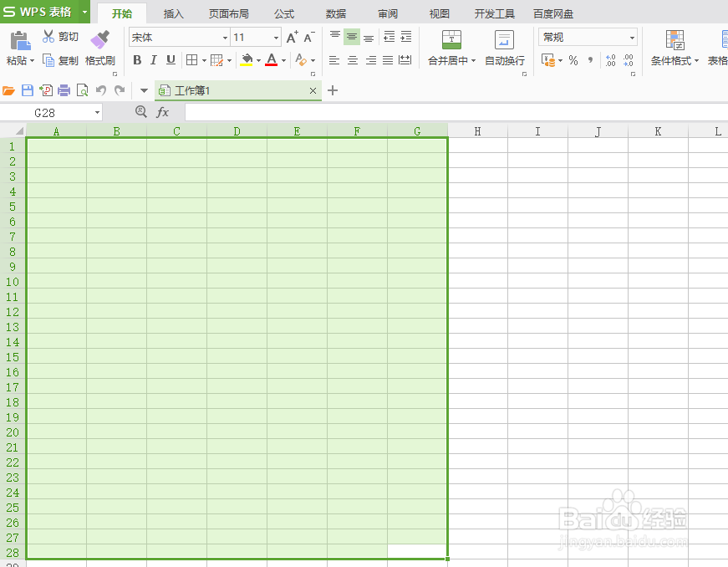Click the fx insert function button
Viewport: 728px width, 567px height.
pyautogui.click(x=162, y=112)
